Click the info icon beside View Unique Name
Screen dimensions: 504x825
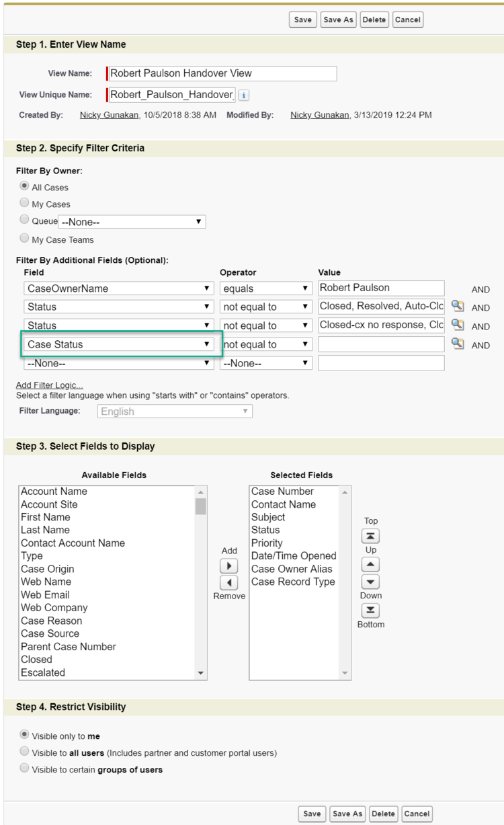click(244, 95)
